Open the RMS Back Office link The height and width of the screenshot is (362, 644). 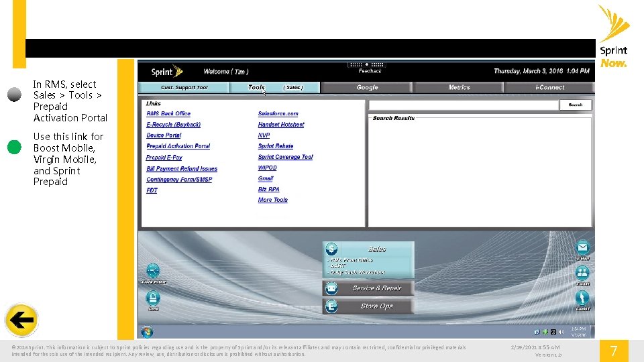(168, 114)
